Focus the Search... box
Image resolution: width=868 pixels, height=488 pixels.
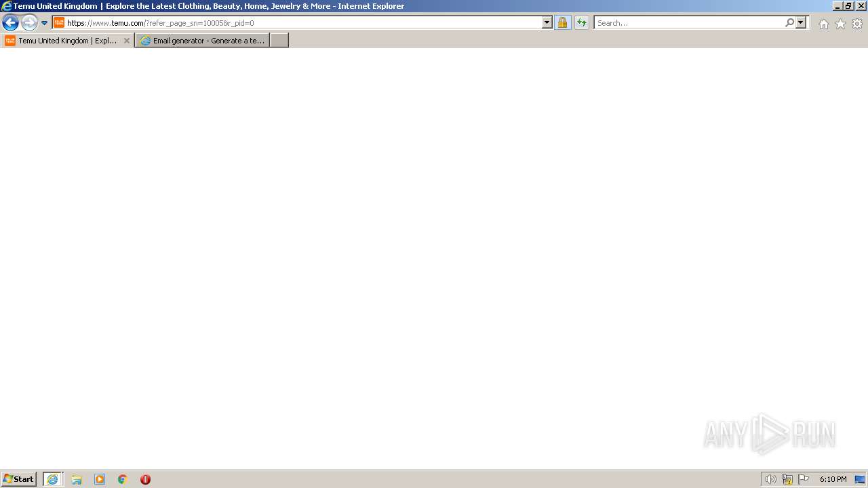(x=689, y=22)
